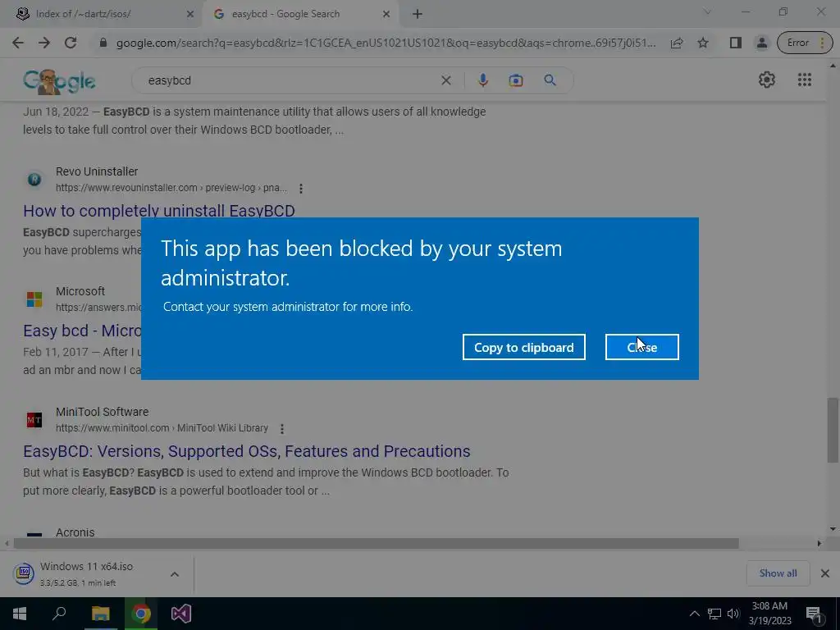Click the address bar URL
This screenshot has height=630, width=840.
[386, 43]
